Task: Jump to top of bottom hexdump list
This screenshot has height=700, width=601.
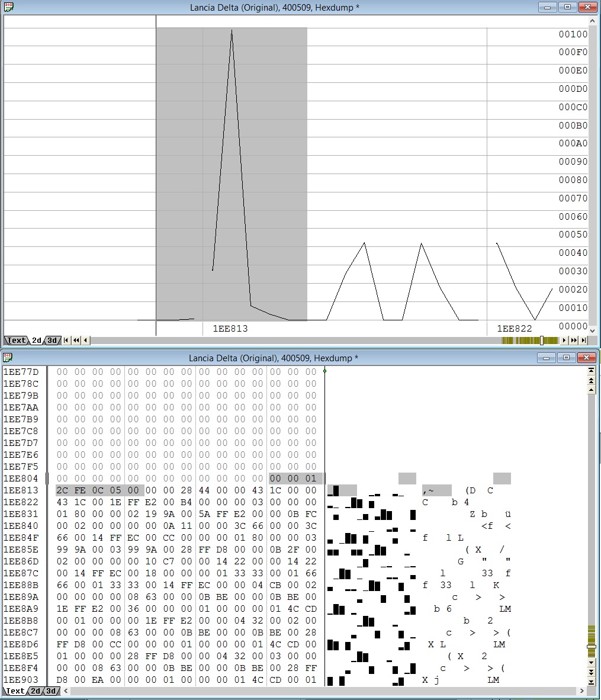Action: tap(591, 371)
